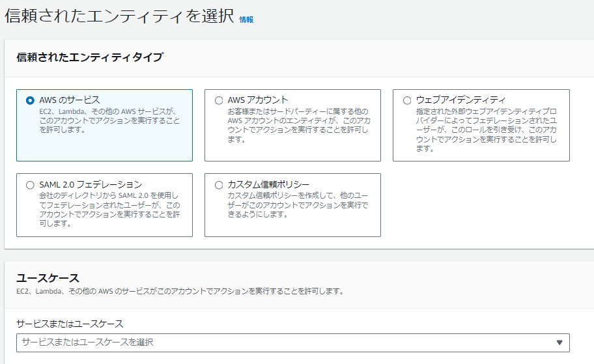
Task: Open the 情報 link beside the page title
Action: pos(246,20)
